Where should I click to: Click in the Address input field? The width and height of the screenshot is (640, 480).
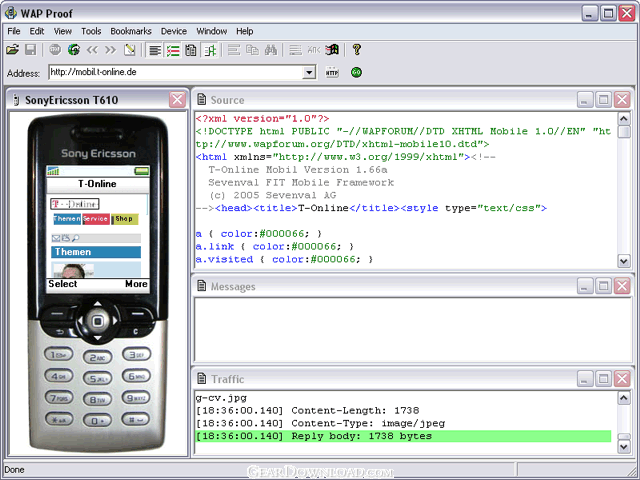pos(176,72)
